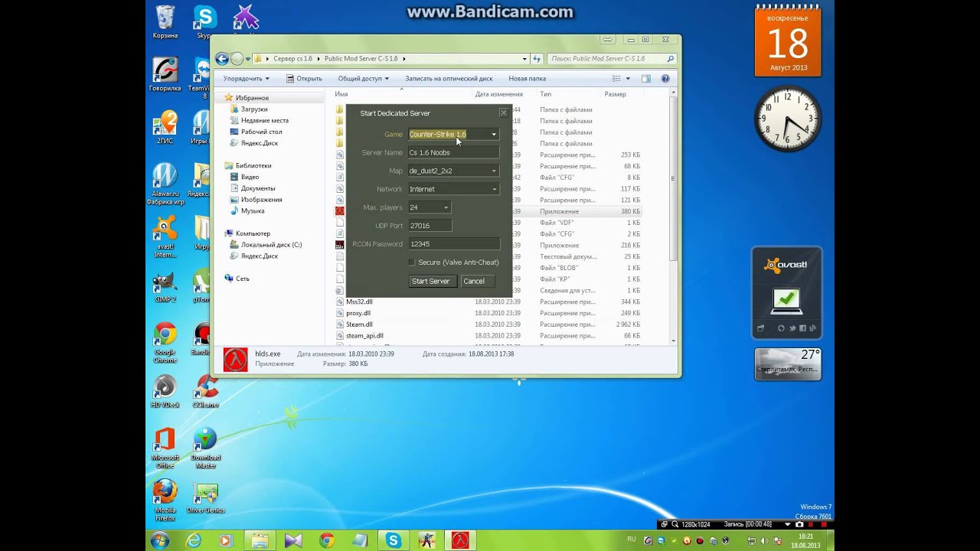The image size is (980, 551).
Task: Open the Google Chrome desktop icon
Action: tap(165, 343)
